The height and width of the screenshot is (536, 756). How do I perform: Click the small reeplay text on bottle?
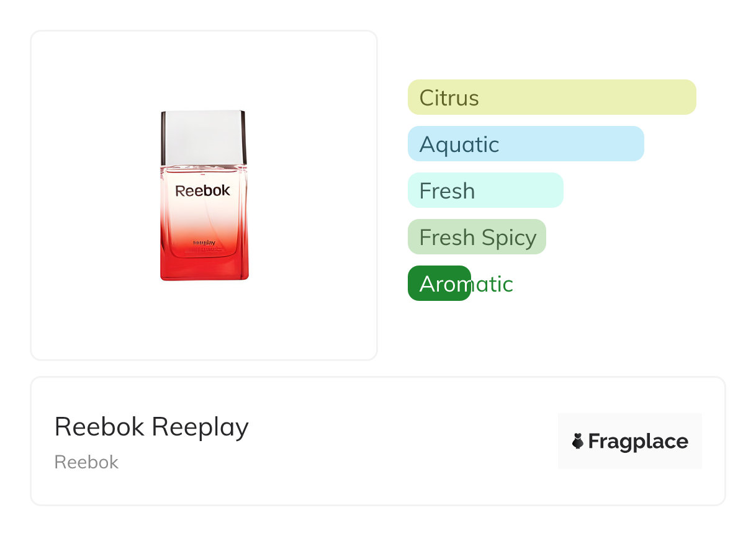204,243
